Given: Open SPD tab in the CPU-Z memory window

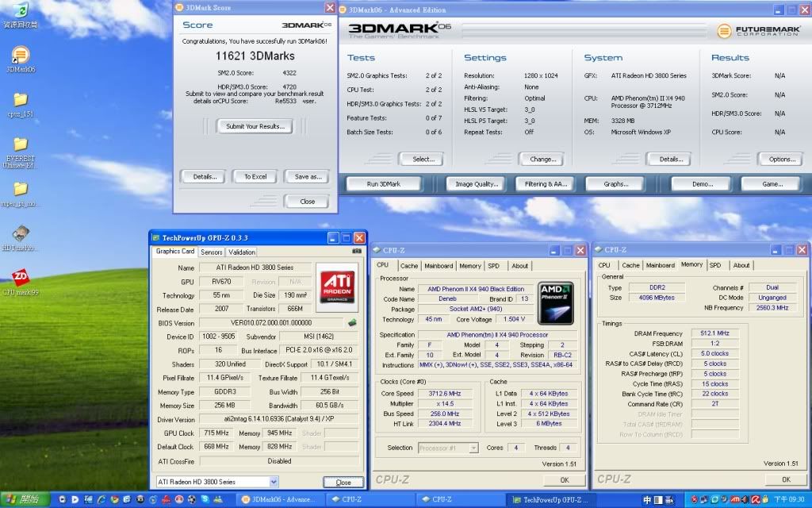Looking at the screenshot, I should (715, 265).
